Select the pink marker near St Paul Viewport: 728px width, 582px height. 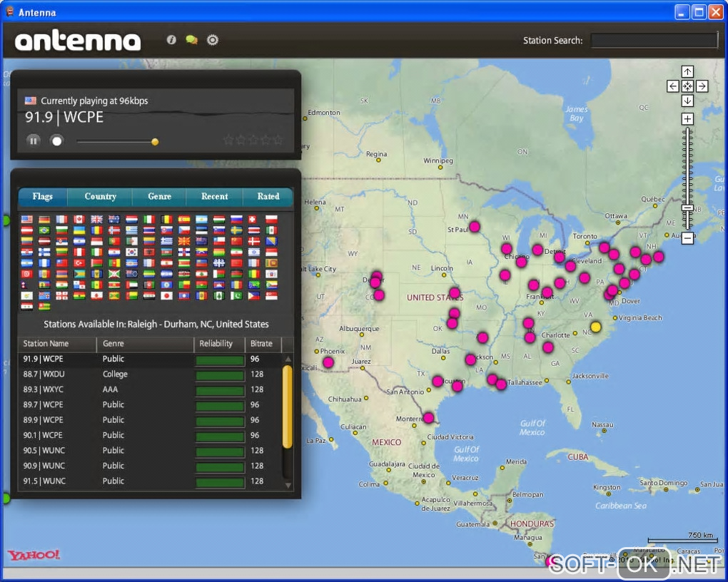point(474,227)
